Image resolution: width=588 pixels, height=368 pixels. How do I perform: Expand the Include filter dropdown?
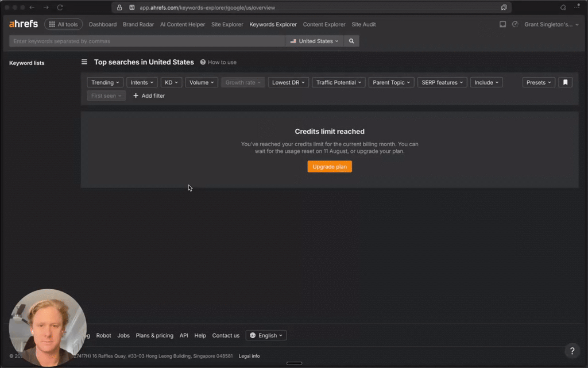pyautogui.click(x=486, y=83)
